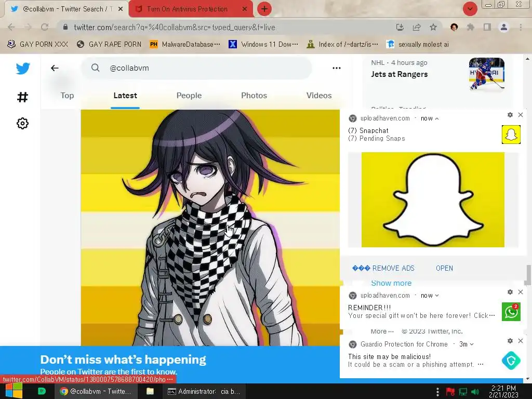Open the Jets at Rangers trend
The image size is (532, 399).
[x=400, y=74]
